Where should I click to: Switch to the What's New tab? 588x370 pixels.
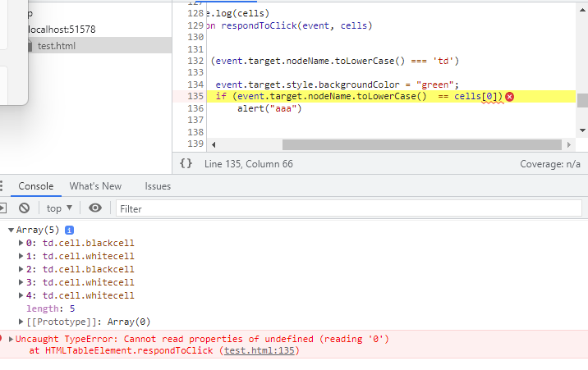pyautogui.click(x=95, y=186)
